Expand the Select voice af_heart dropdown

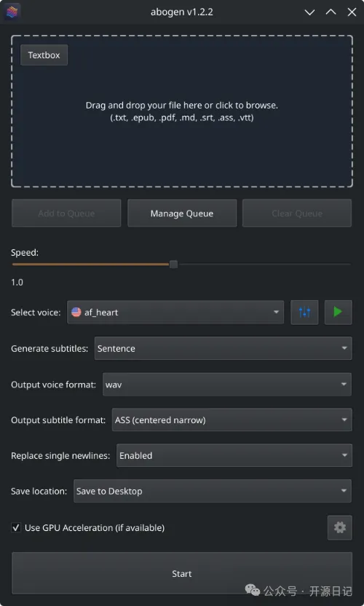(175, 312)
